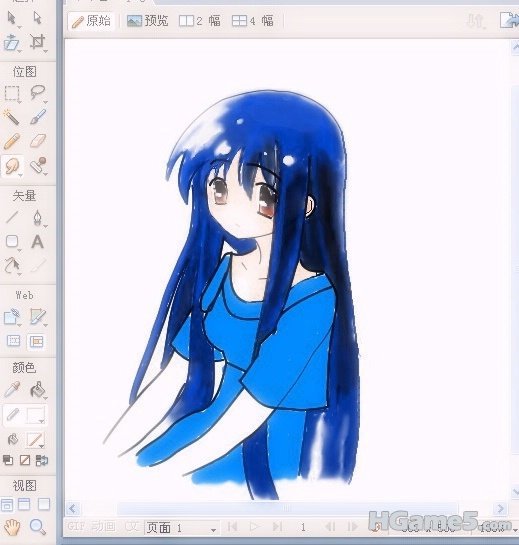Image resolution: width=519 pixels, height=545 pixels.
Task: Open the stroke color swatch picker
Action: [x=36, y=415]
